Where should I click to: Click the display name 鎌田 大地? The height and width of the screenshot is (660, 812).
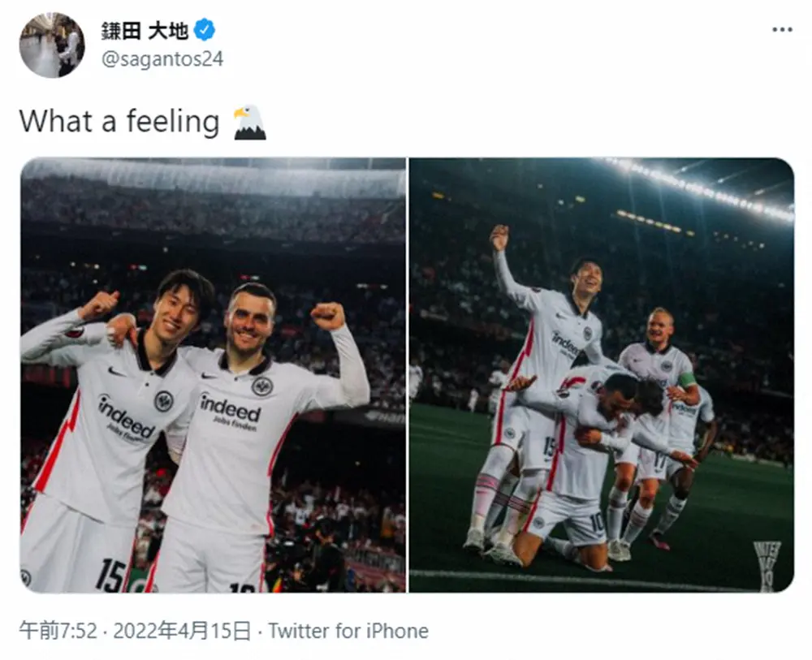[144, 31]
